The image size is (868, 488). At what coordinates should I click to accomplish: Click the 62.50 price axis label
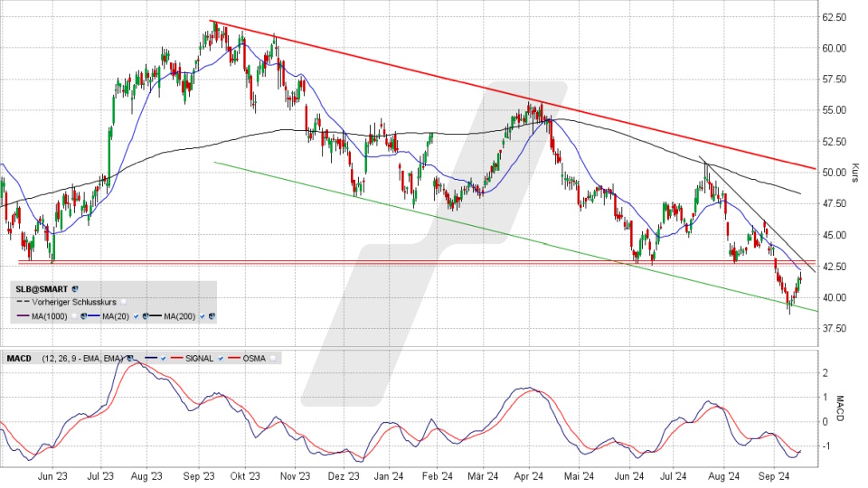pos(835,17)
